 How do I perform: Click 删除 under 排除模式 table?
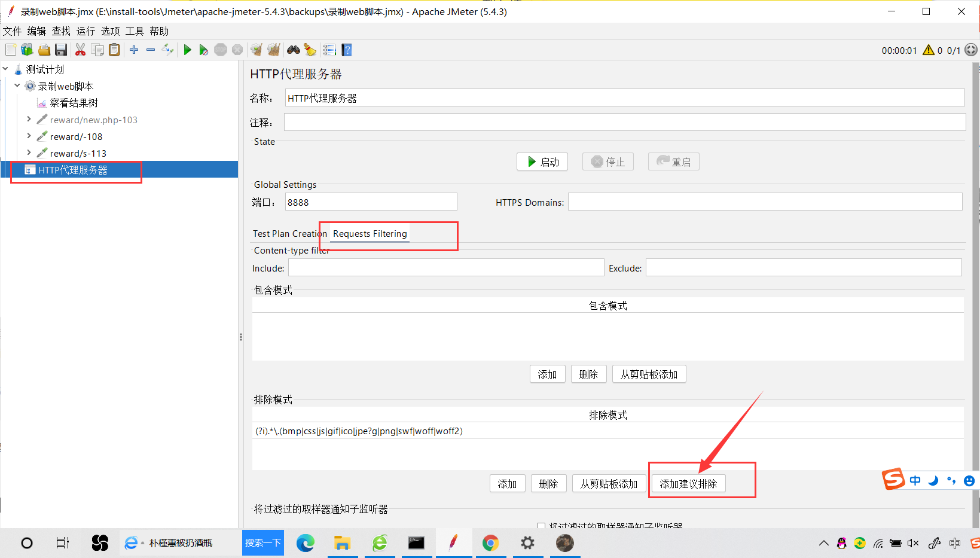tap(549, 484)
